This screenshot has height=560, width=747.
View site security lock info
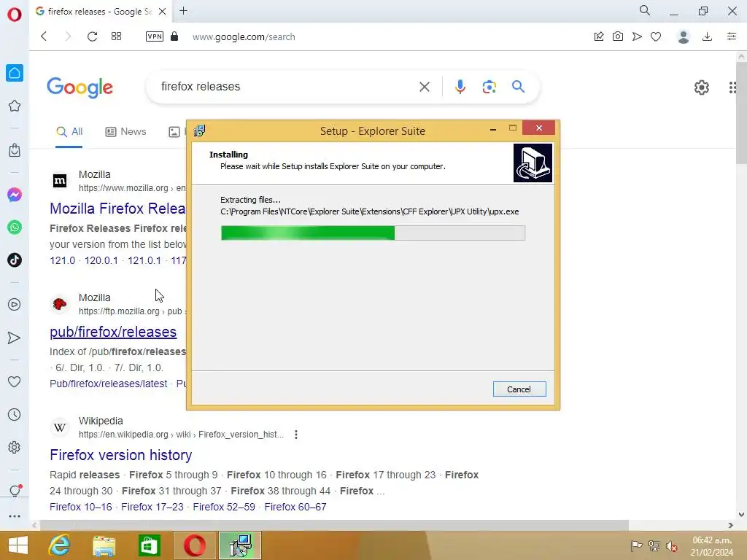(x=174, y=36)
